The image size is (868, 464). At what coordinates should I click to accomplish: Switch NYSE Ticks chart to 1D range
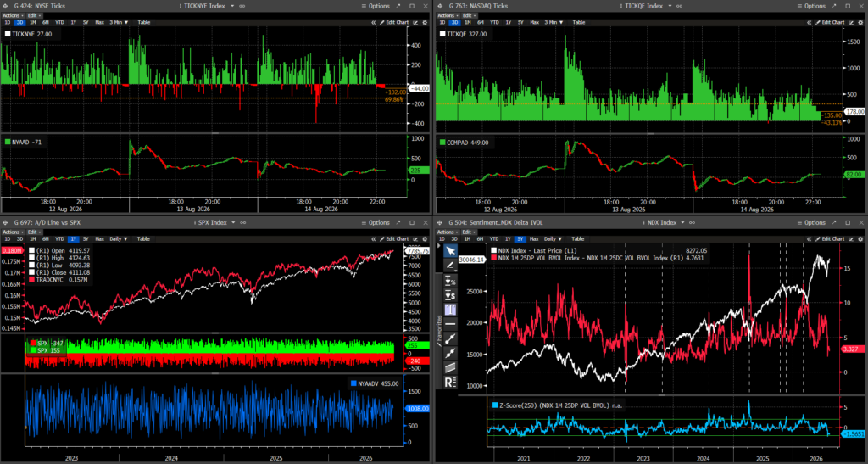[x=7, y=23]
